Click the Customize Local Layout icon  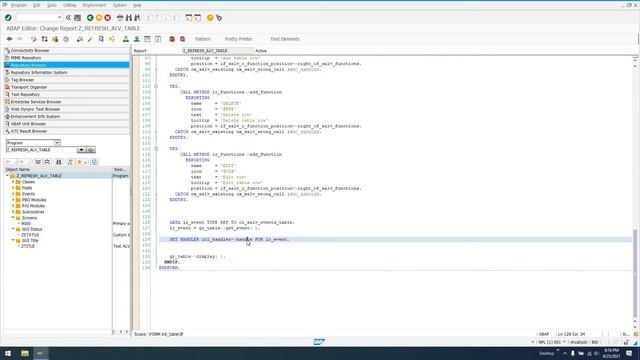click(x=219, y=18)
